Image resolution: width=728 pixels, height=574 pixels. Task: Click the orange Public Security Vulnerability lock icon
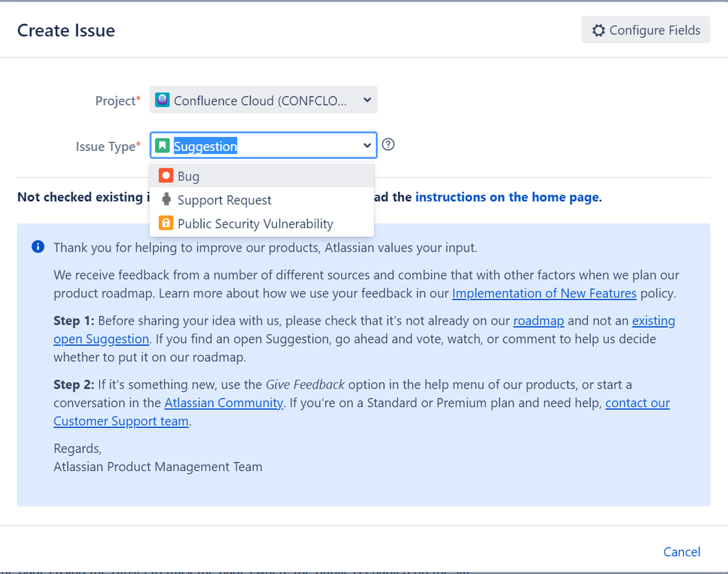tap(165, 223)
